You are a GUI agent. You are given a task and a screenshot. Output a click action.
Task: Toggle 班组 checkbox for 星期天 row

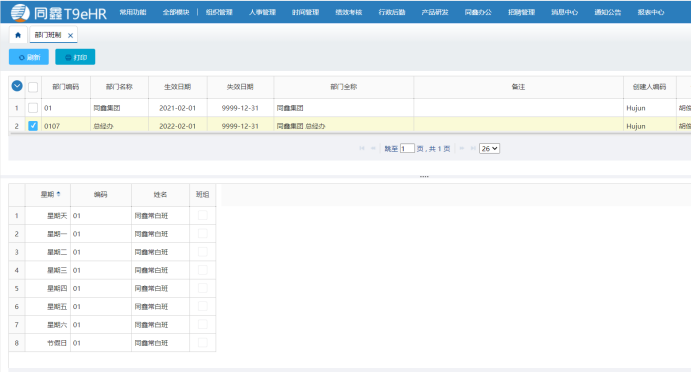pos(203,215)
